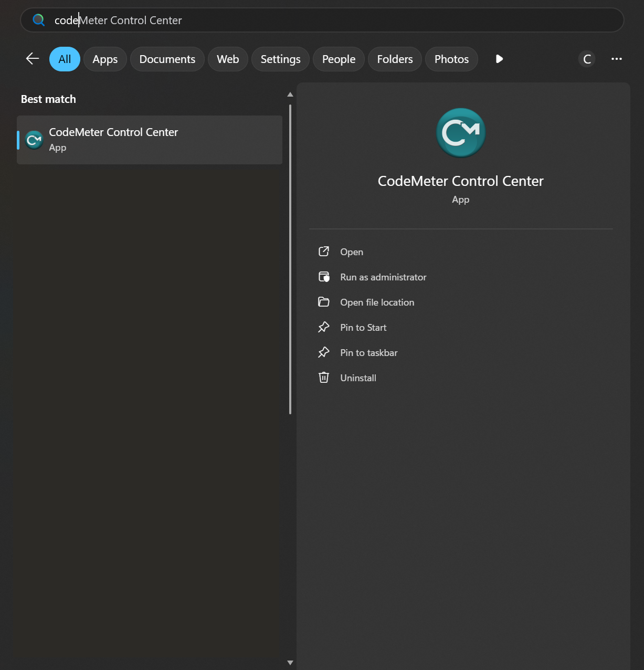The width and height of the screenshot is (644, 670).
Task: Switch to the Apps filter
Action: click(x=105, y=59)
